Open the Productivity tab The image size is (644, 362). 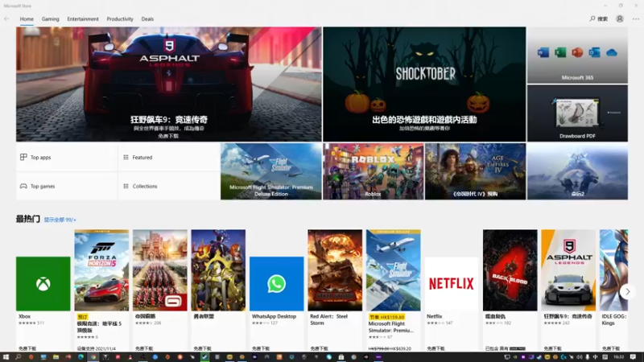(120, 19)
